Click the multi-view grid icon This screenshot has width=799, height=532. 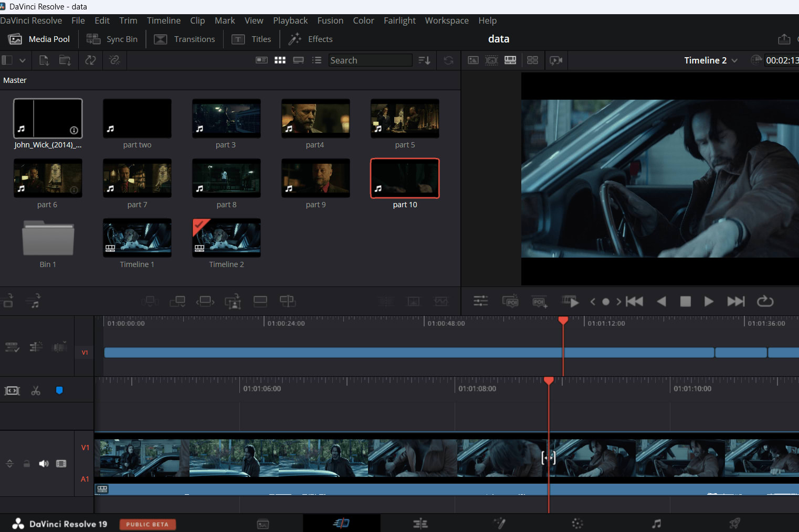(x=532, y=60)
